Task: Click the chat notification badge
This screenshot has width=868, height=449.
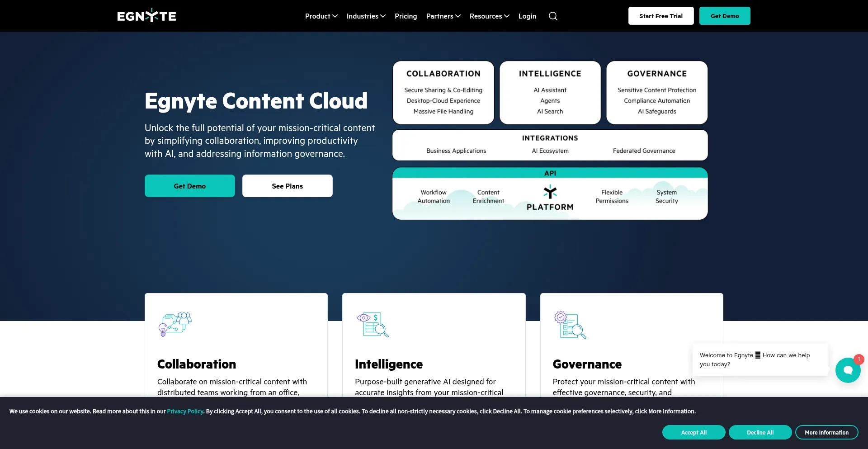Action: point(859,359)
